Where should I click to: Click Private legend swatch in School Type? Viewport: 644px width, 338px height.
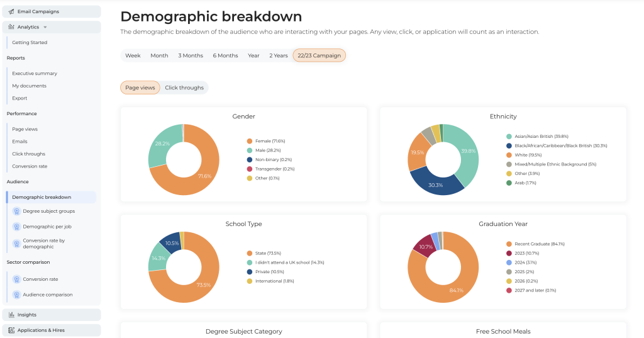point(249,272)
